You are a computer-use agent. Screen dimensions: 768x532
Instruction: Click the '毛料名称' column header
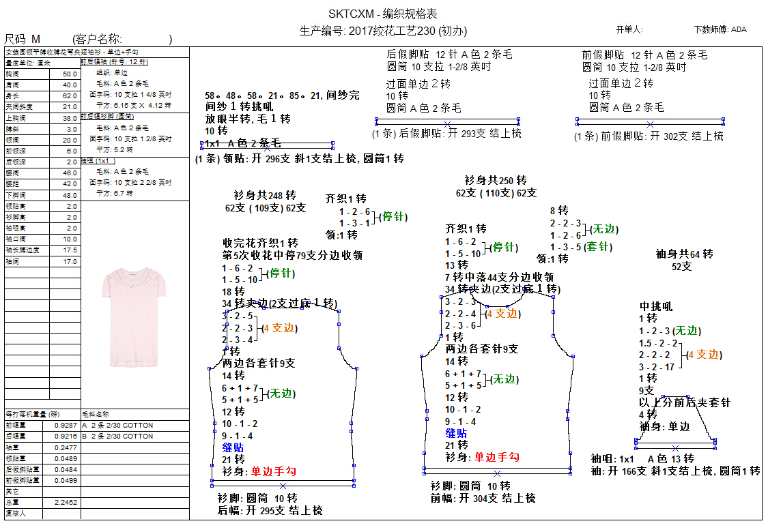coord(96,414)
